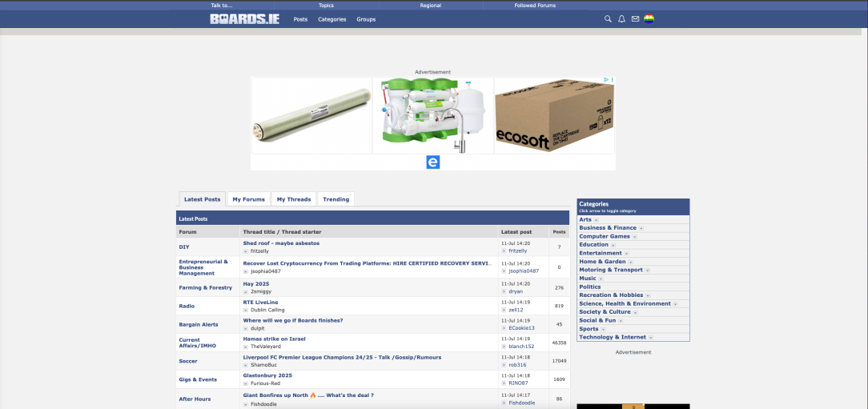Open the Categories menu in header
This screenshot has height=409, width=868.
click(x=332, y=19)
